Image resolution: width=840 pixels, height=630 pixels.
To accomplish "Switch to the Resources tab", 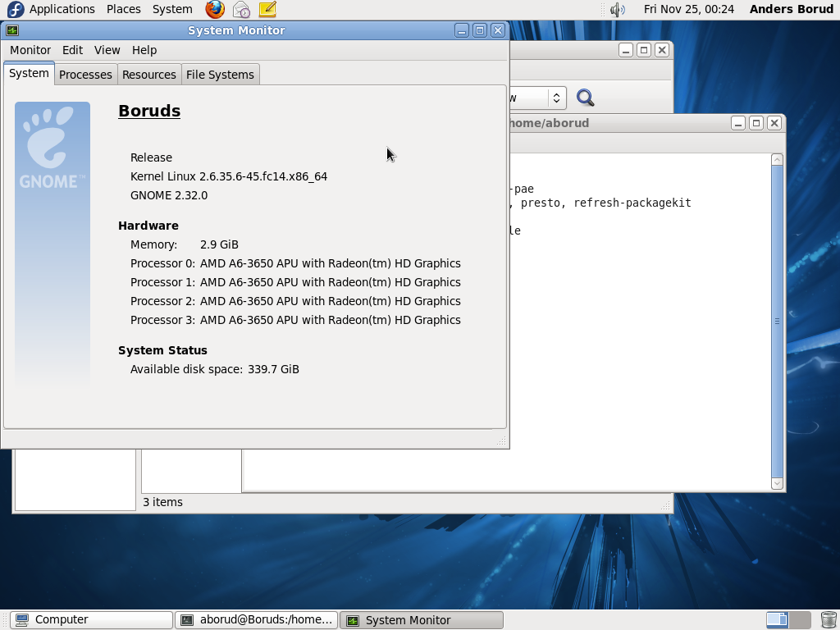I will coord(148,74).
